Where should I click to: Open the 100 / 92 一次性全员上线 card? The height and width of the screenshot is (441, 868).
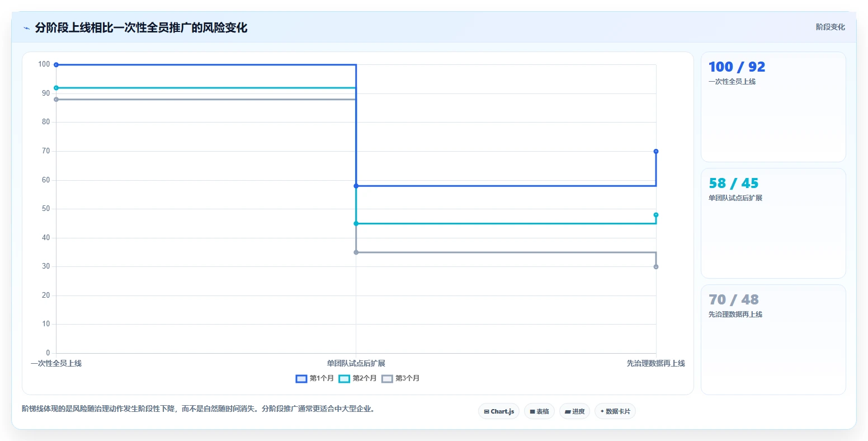(x=773, y=107)
